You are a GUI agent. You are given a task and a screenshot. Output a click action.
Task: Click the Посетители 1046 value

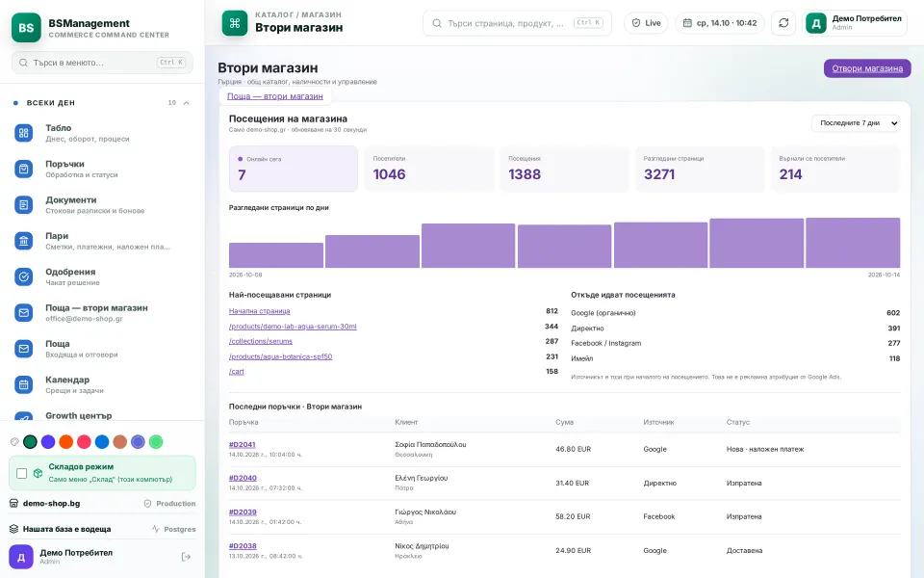(389, 174)
